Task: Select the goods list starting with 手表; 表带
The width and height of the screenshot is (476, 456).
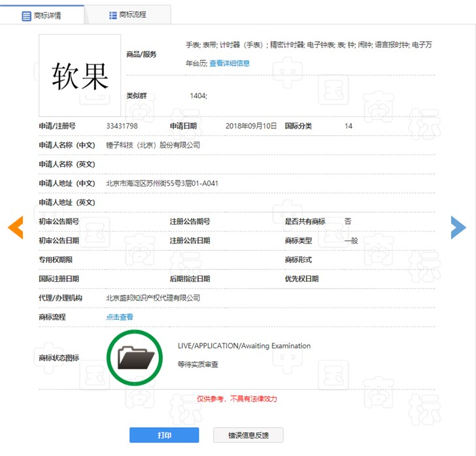Action: coord(309,54)
